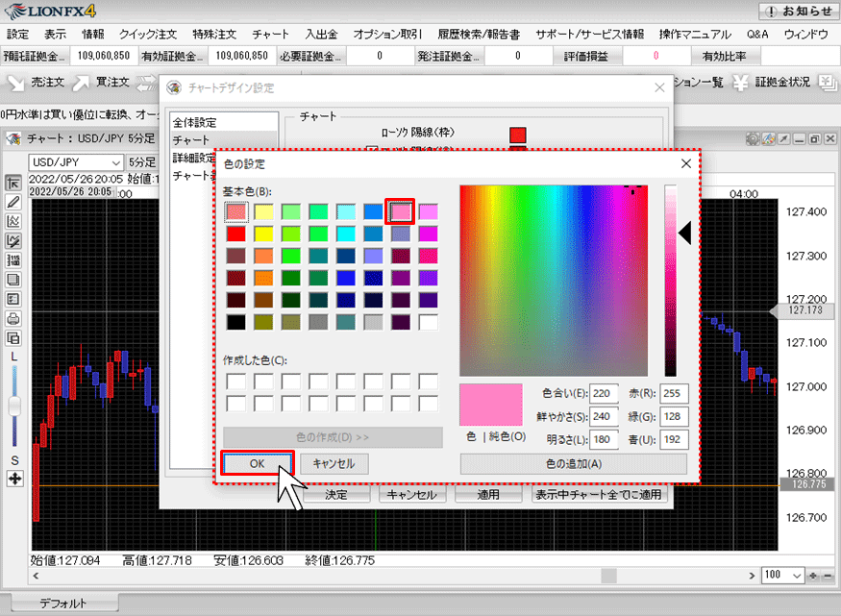This screenshot has height=616, width=841.
Task: Click the 明るさ(L) luminance field
Action: click(x=604, y=439)
